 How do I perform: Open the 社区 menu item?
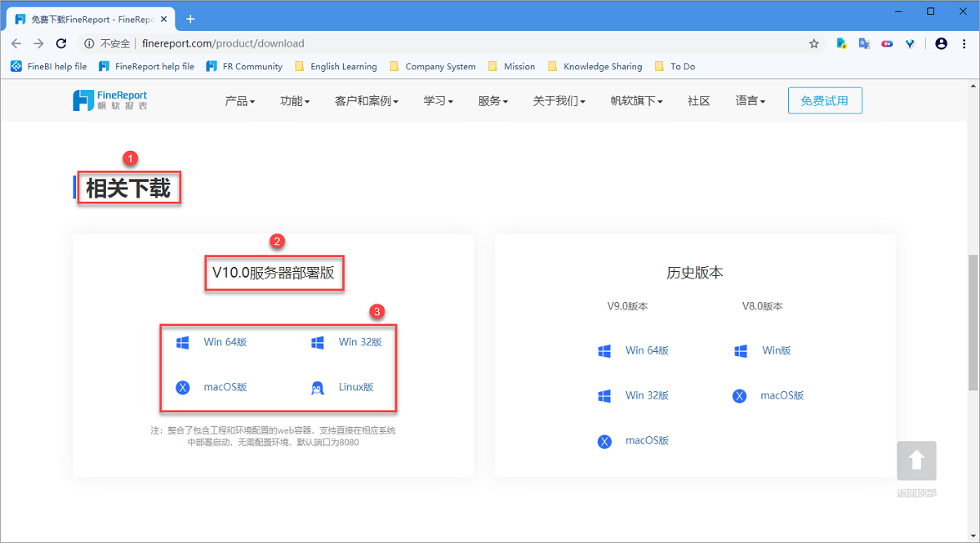(698, 101)
